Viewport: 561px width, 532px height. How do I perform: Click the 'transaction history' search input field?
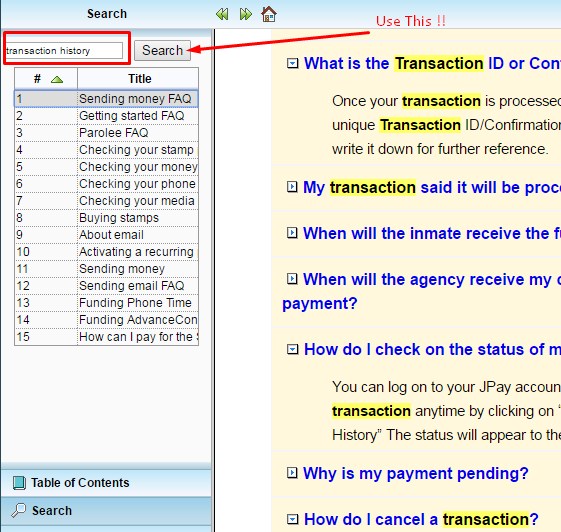pyautogui.click(x=64, y=50)
